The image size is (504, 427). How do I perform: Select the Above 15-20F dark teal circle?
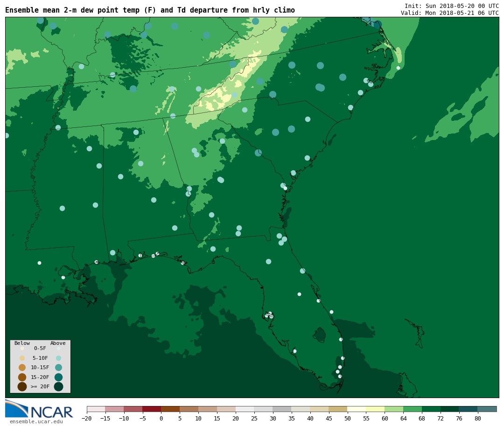point(58,377)
